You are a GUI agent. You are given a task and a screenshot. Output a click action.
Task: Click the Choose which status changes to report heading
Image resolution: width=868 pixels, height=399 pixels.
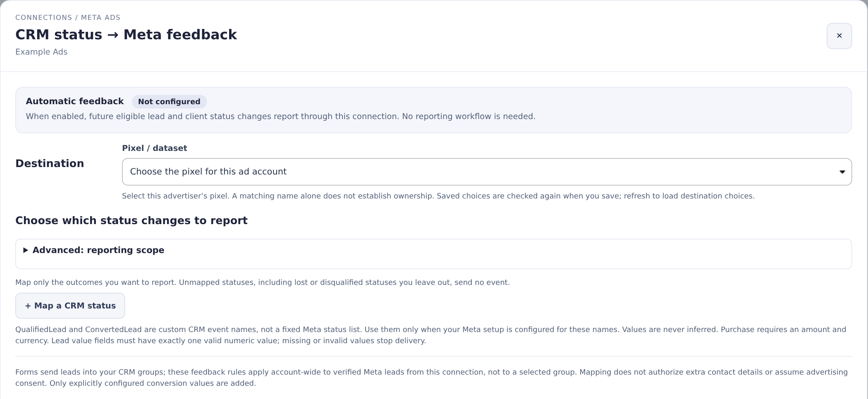pyautogui.click(x=132, y=220)
